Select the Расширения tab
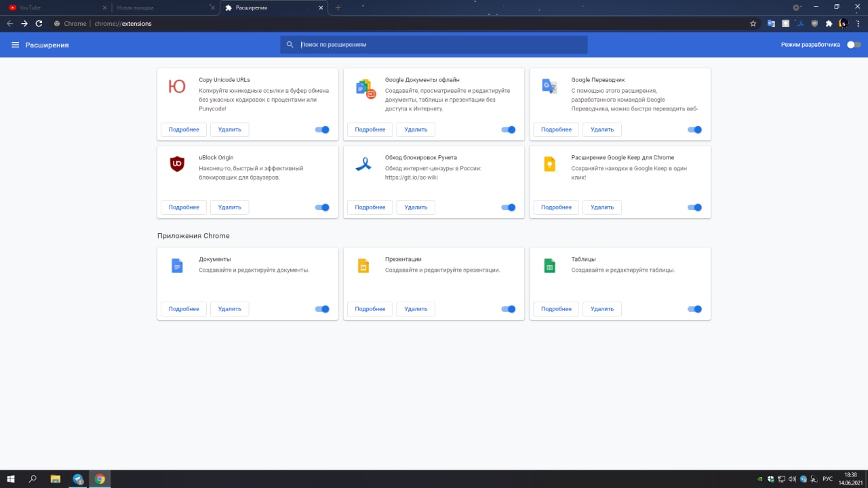 [x=274, y=7]
